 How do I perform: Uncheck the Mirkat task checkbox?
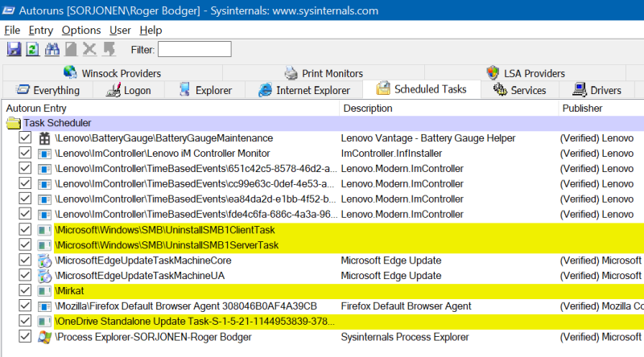pos(26,291)
